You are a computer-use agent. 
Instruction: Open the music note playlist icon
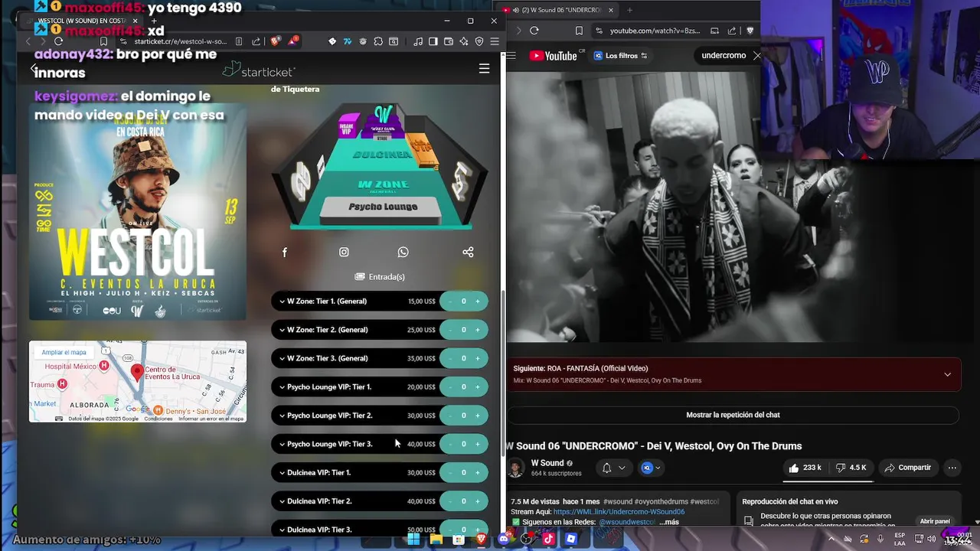(x=418, y=41)
